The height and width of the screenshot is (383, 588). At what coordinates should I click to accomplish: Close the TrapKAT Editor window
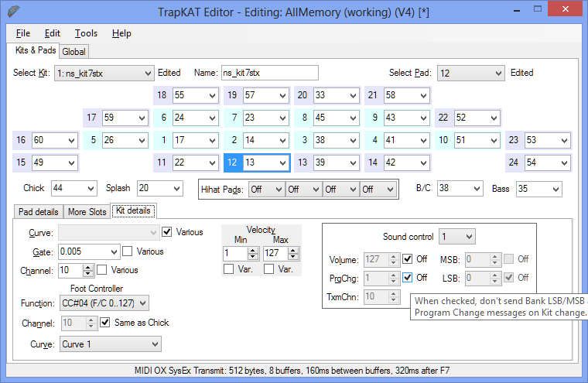point(565,9)
